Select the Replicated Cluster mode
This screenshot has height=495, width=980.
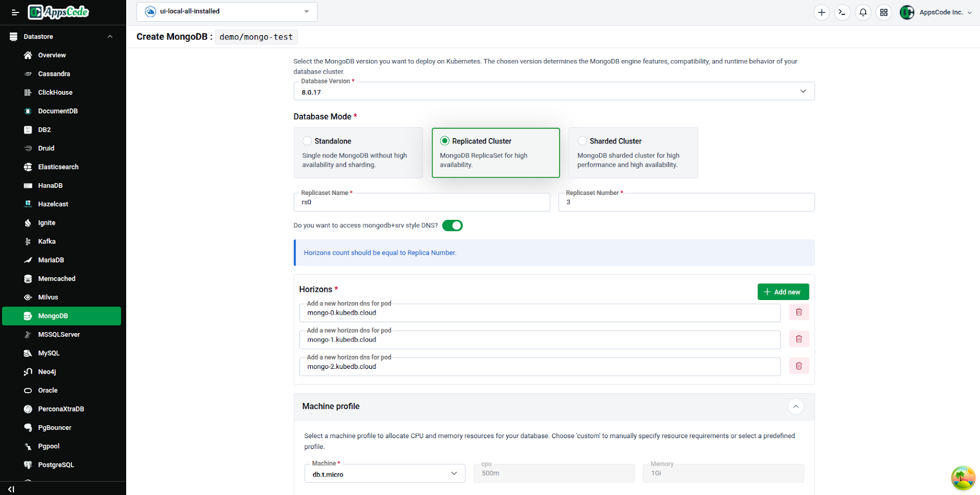[495, 153]
